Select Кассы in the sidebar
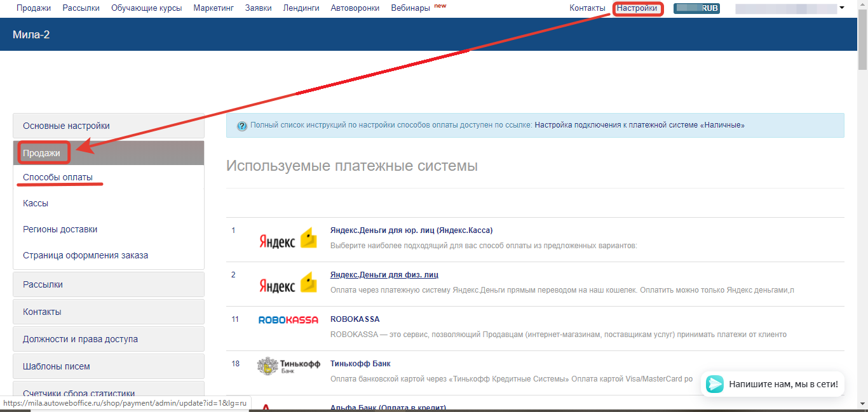 (x=36, y=203)
